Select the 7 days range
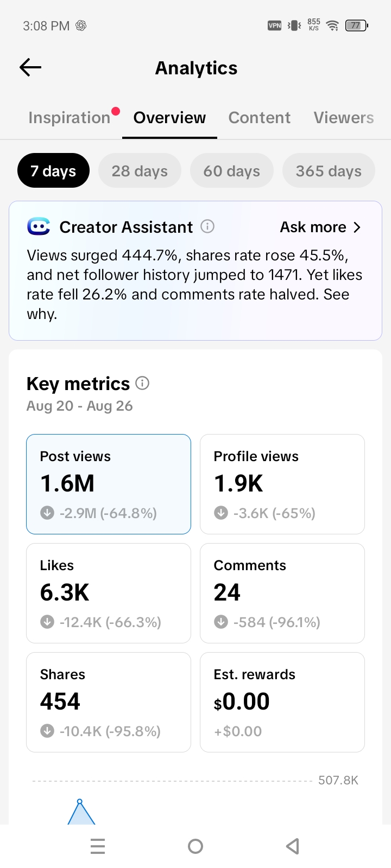 point(53,170)
